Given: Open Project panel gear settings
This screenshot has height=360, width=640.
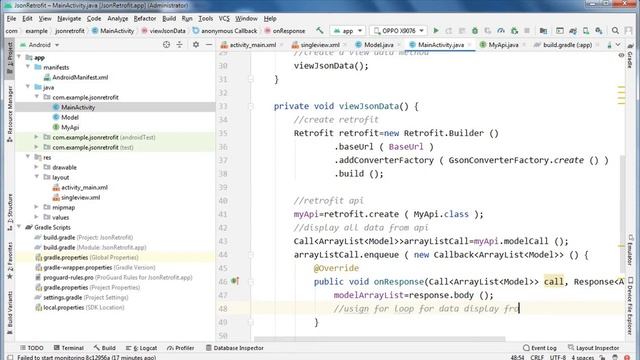Looking at the screenshot, I should tap(196, 45).
